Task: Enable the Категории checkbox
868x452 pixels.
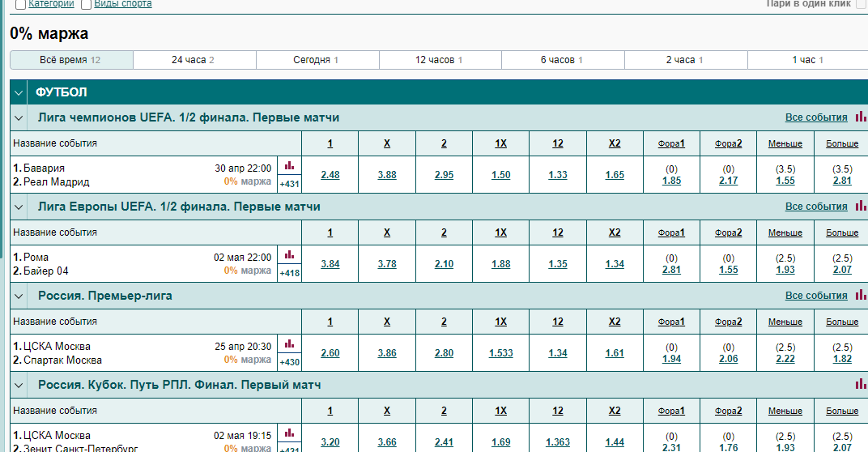Action: pyautogui.click(x=20, y=4)
